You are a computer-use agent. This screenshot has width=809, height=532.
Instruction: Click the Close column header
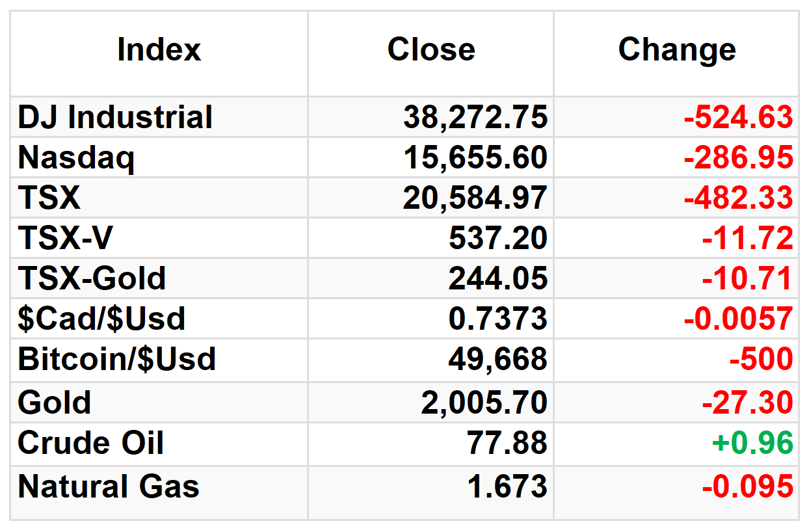point(431,50)
